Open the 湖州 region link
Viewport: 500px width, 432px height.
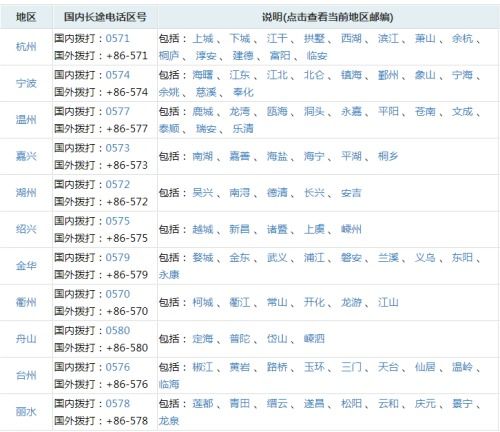pyautogui.click(x=26, y=193)
